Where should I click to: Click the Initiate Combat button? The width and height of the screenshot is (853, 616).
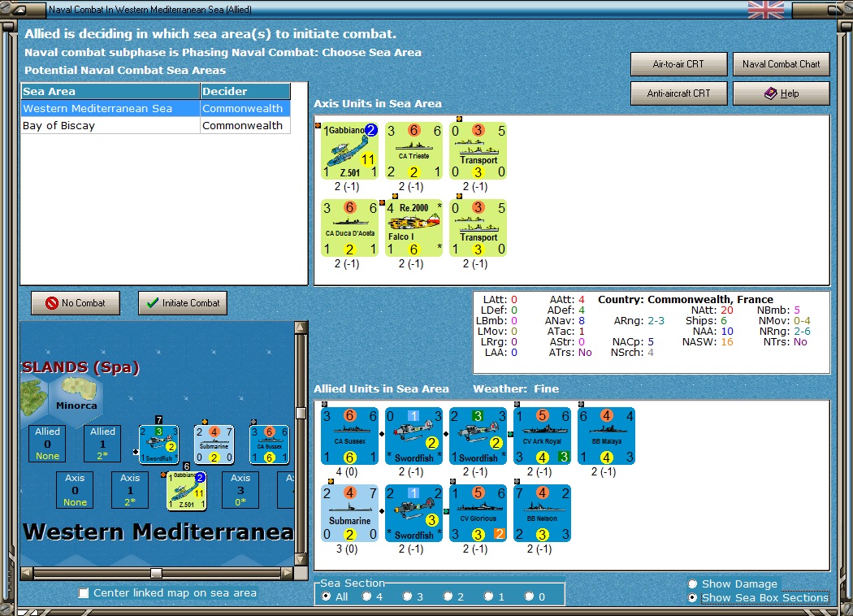183,303
